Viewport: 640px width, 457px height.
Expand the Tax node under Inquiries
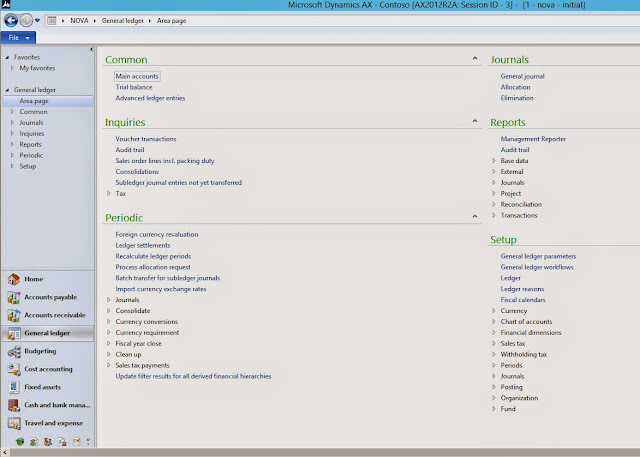click(109, 193)
